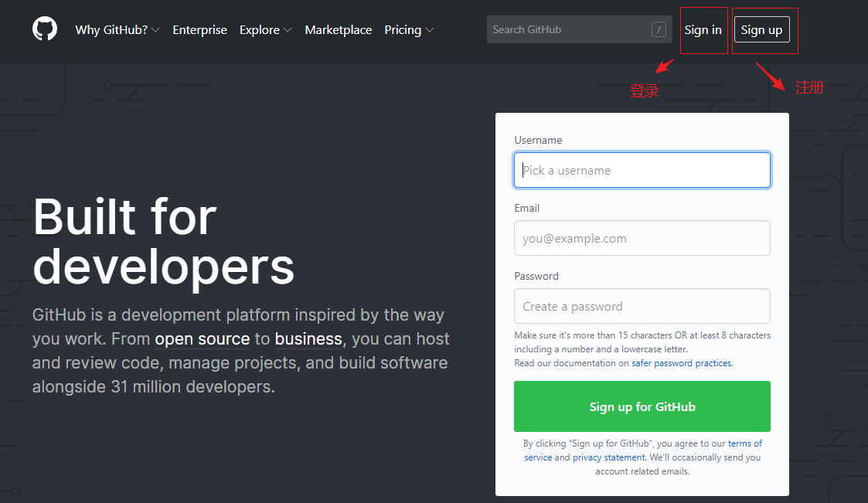The image size is (868, 503).
Task: Click the Password label text
Action: point(536,276)
